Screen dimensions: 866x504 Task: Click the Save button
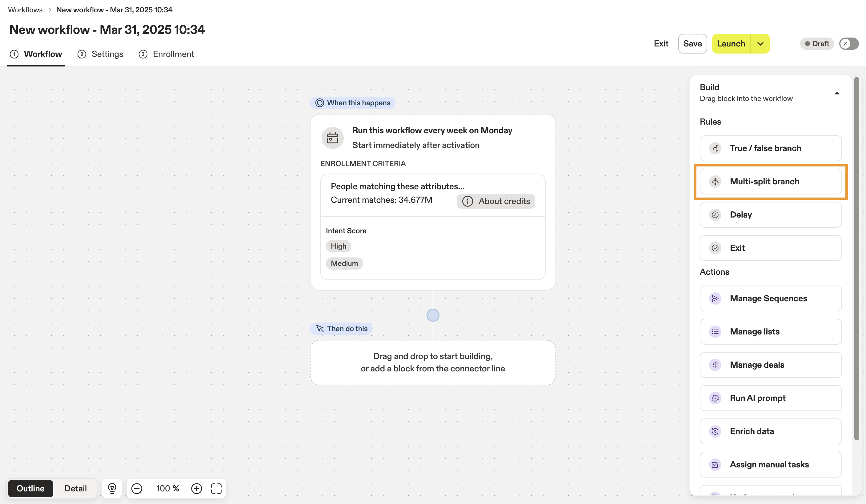pos(692,44)
